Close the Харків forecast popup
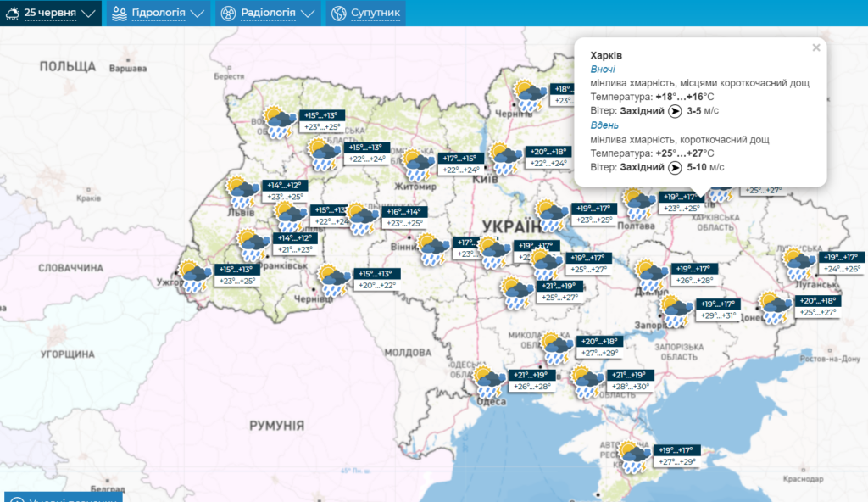This screenshot has width=868, height=502. [x=816, y=47]
